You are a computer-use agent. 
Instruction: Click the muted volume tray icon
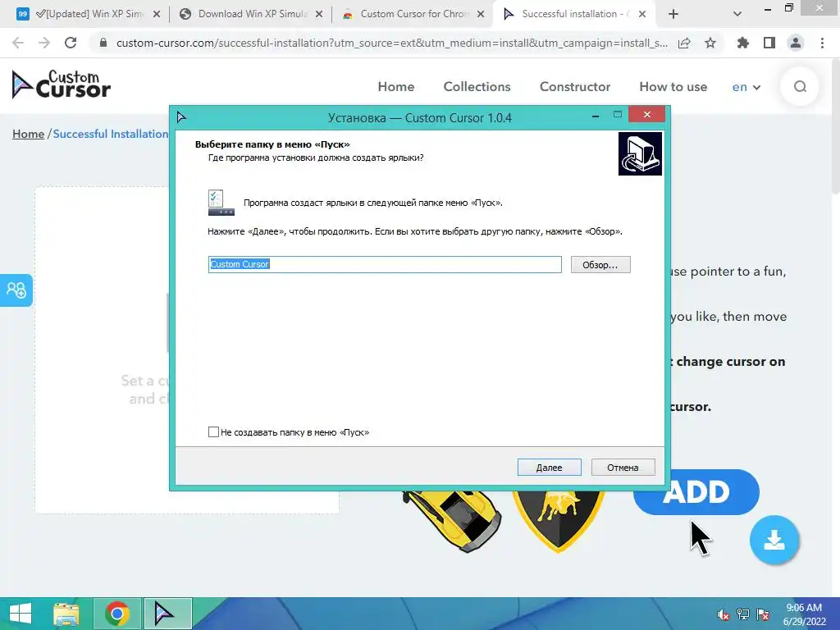pyautogui.click(x=724, y=614)
